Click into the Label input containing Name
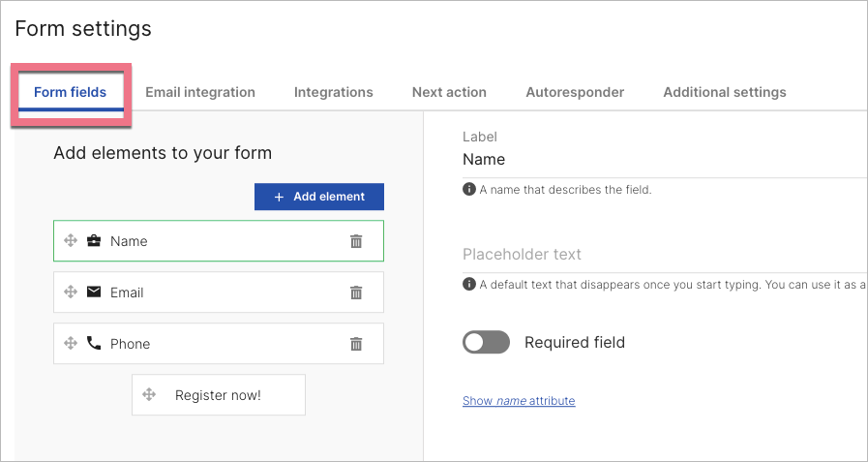Viewport: 868px width, 462px height. 658,160
